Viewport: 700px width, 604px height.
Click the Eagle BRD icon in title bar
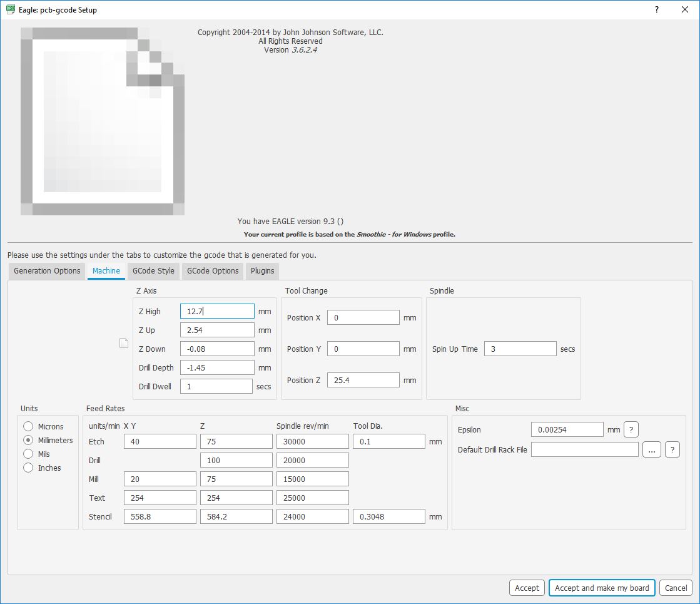[x=10, y=9]
